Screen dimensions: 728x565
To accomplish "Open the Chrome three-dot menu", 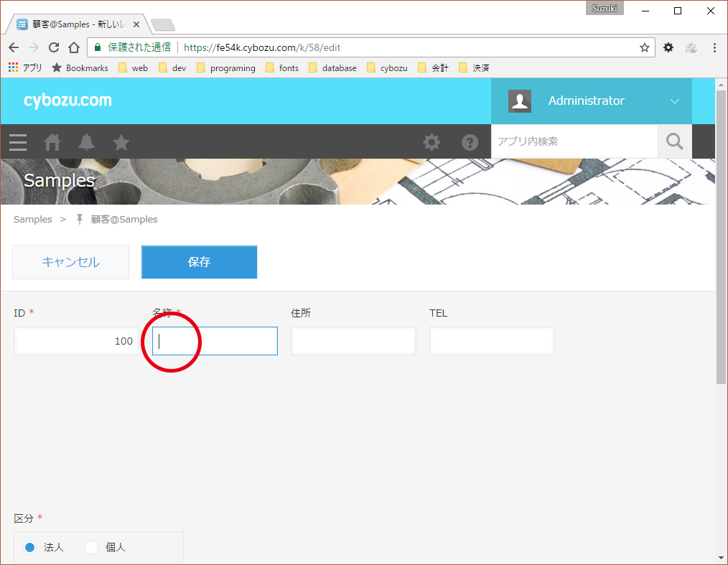I will (714, 47).
